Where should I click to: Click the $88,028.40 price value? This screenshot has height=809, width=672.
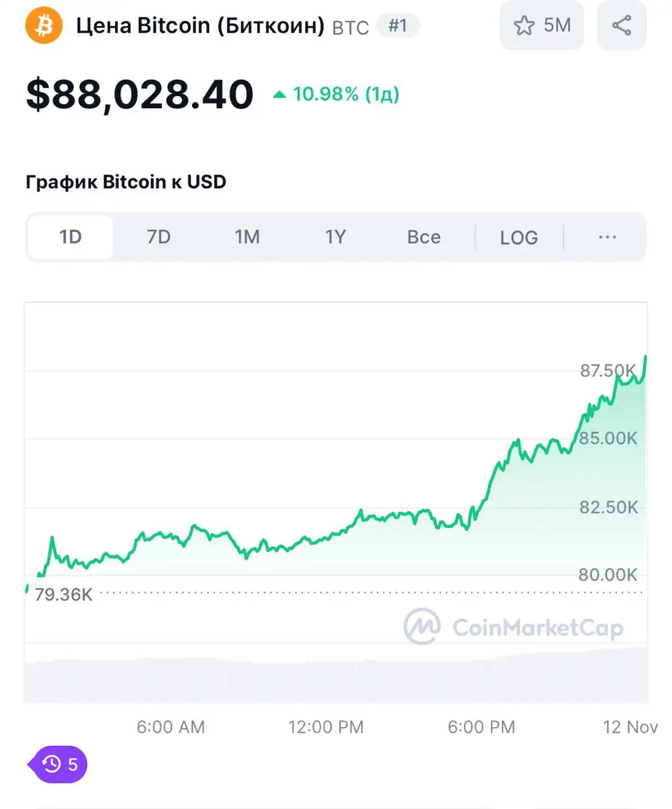click(140, 94)
